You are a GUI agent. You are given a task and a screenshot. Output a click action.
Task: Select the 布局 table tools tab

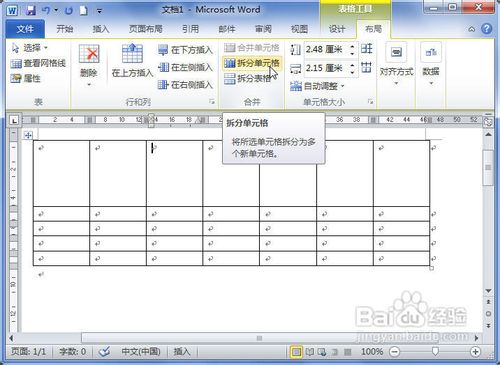coord(373,29)
